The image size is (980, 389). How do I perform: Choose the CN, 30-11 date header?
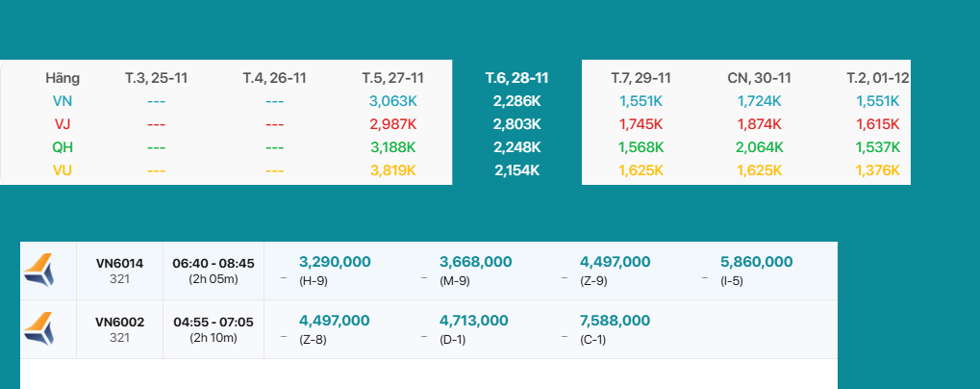(x=759, y=78)
